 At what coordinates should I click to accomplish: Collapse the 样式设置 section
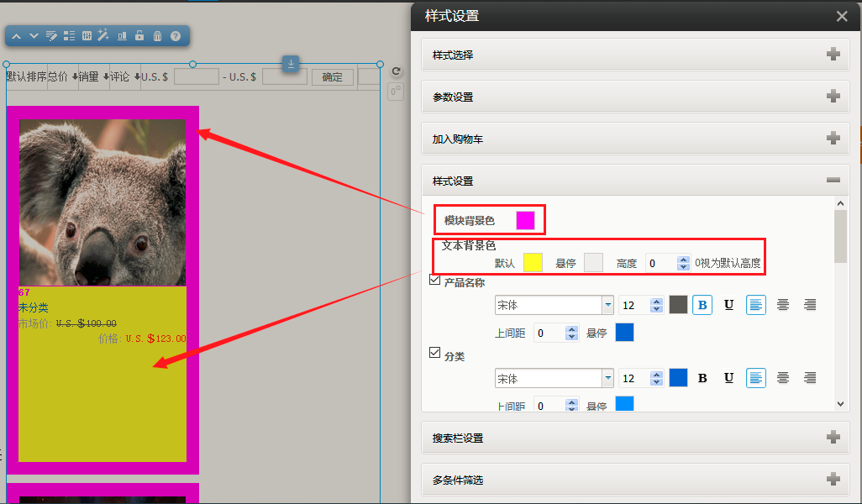pyautogui.click(x=833, y=181)
